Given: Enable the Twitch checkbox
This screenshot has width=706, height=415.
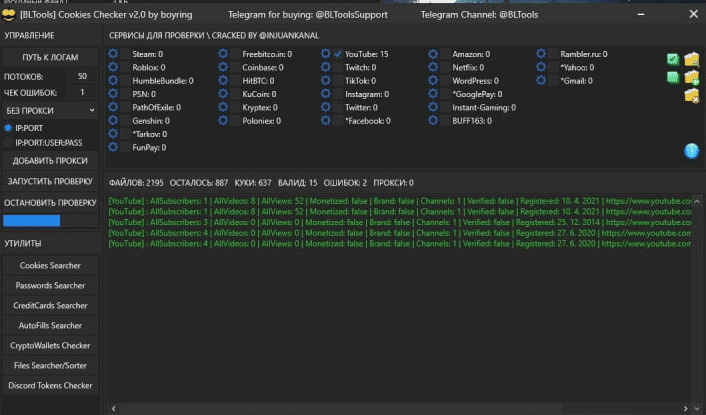Looking at the screenshot, I should pos(338,67).
